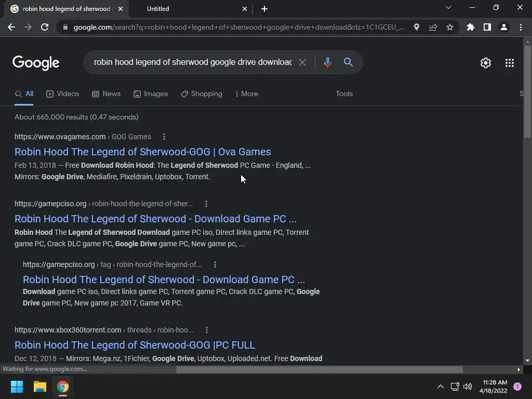Focus the URL address bar

click(x=239, y=27)
